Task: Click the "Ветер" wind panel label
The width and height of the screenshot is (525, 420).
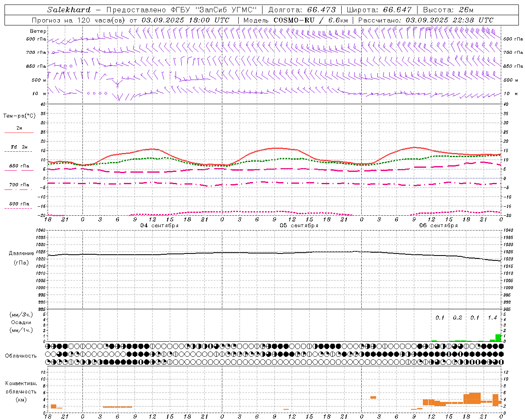Action: click(38, 31)
